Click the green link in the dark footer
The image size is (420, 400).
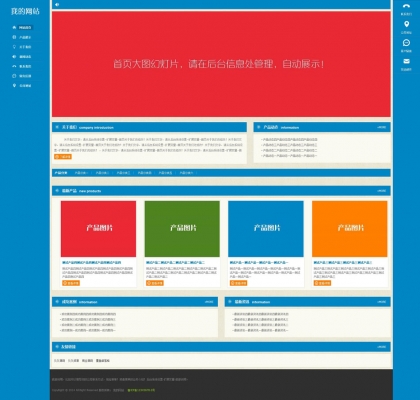(x=141, y=390)
